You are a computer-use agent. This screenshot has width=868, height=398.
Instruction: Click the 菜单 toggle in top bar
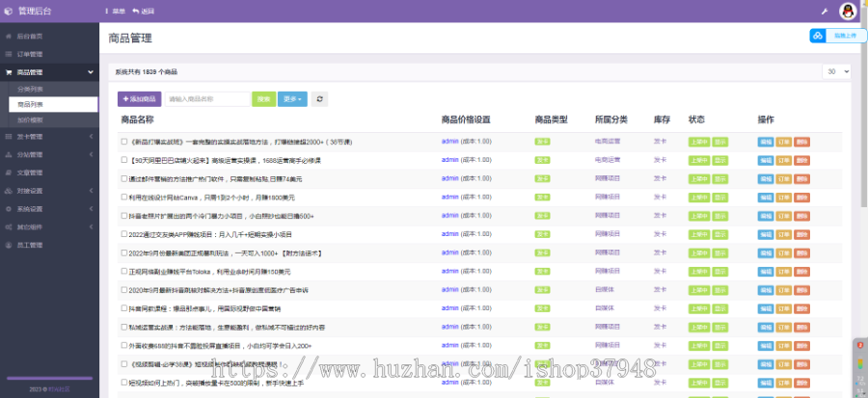pyautogui.click(x=115, y=11)
